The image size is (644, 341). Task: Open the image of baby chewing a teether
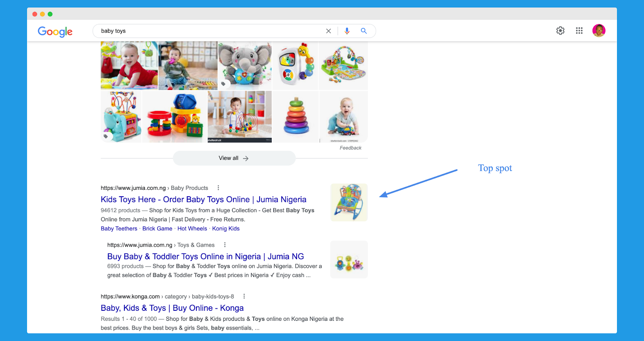(x=188, y=65)
